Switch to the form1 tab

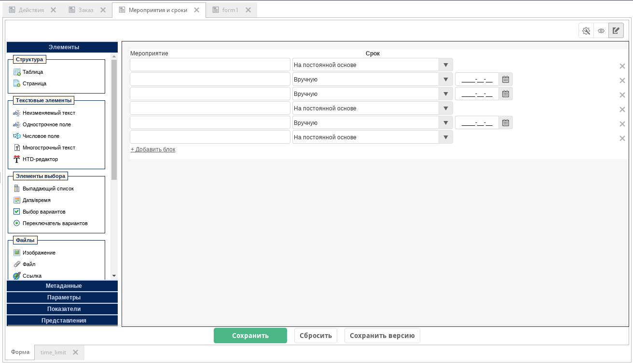[230, 10]
